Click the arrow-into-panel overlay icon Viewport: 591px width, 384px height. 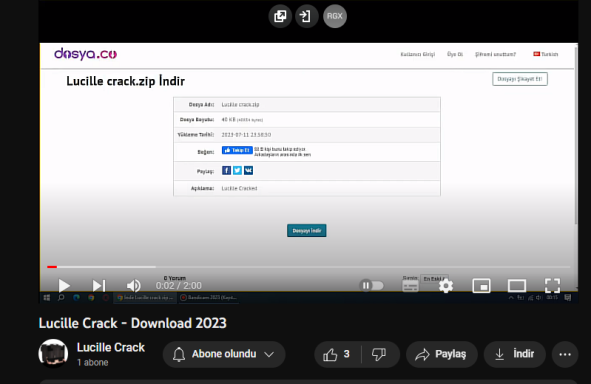click(x=306, y=16)
